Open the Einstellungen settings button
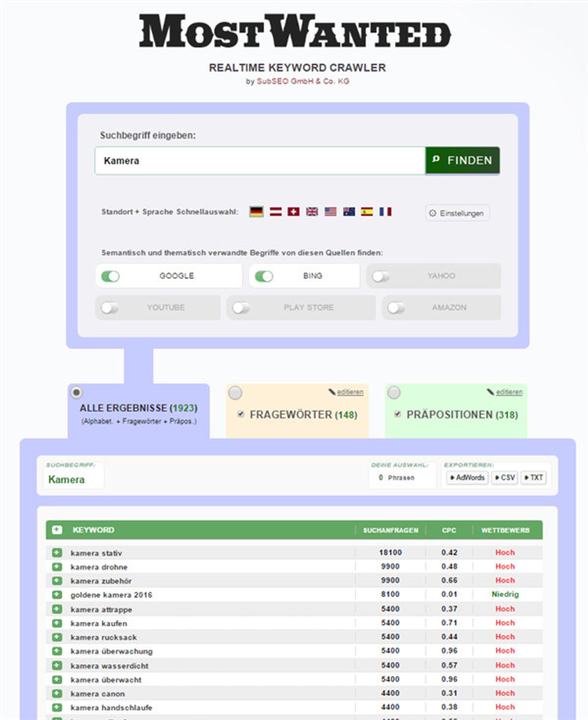The width and height of the screenshot is (588, 720). coord(457,213)
